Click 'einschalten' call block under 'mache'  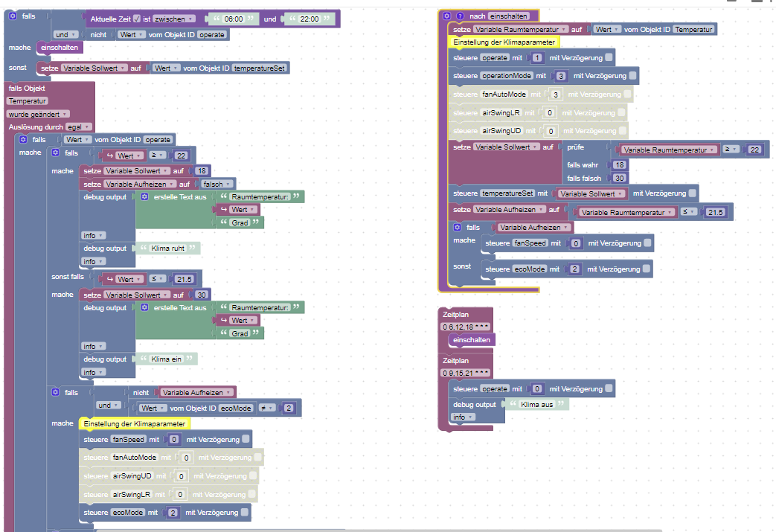coord(60,48)
